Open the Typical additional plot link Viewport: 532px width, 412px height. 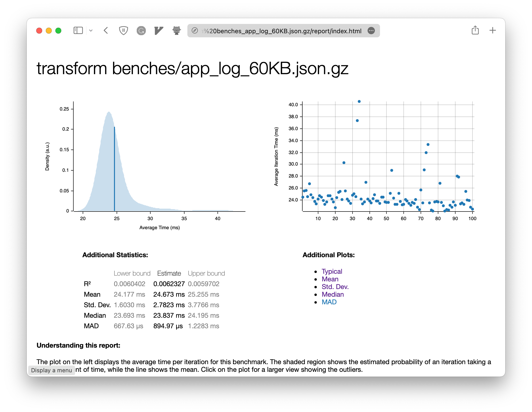[x=332, y=271]
